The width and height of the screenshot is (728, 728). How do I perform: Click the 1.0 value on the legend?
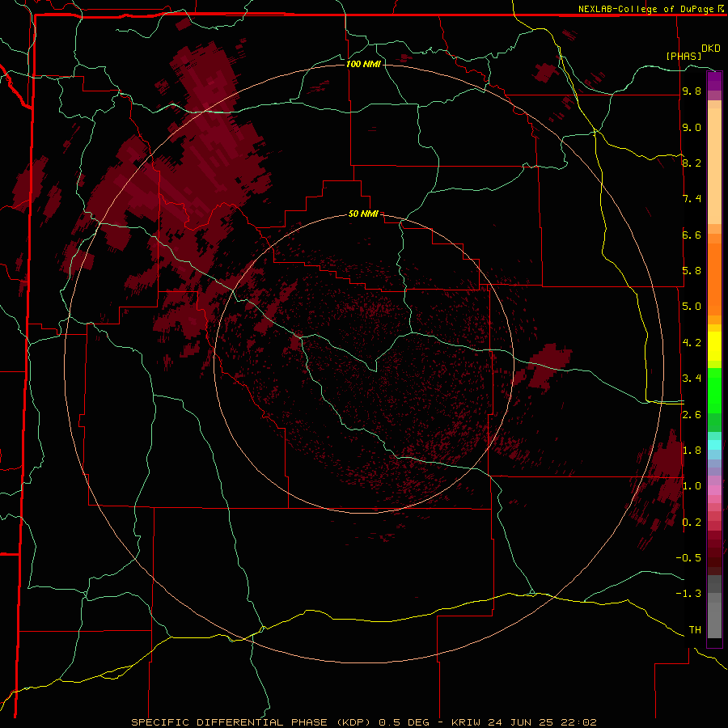pyautogui.click(x=692, y=486)
